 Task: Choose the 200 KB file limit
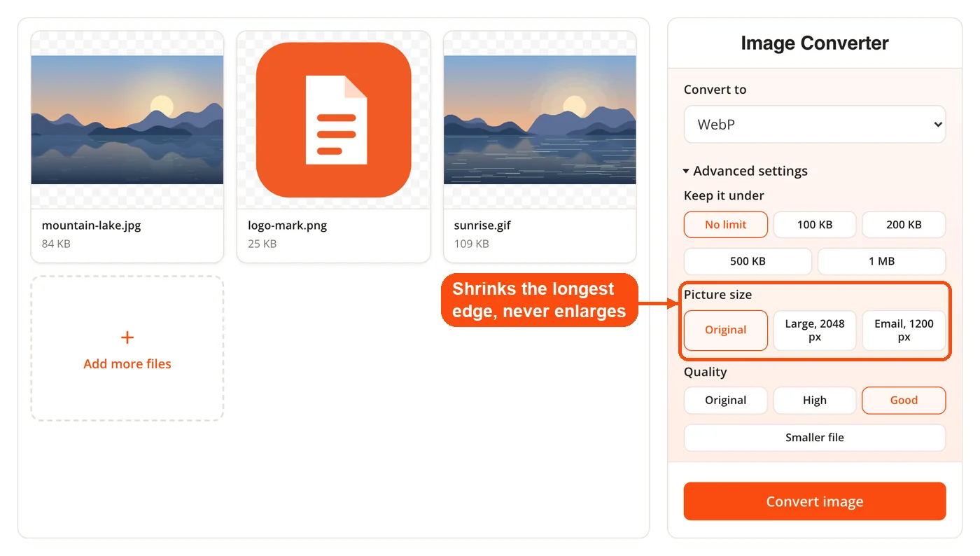(904, 225)
